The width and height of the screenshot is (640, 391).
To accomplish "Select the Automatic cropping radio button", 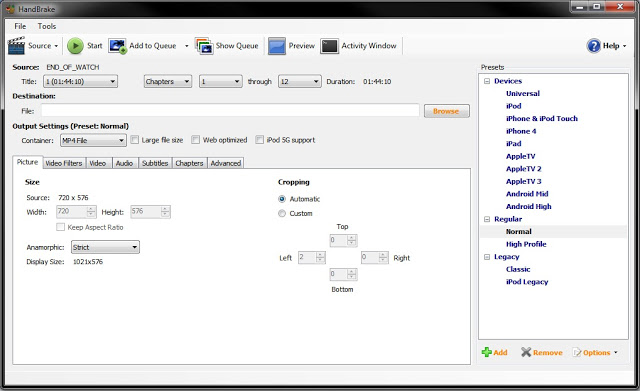I will (x=282, y=199).
